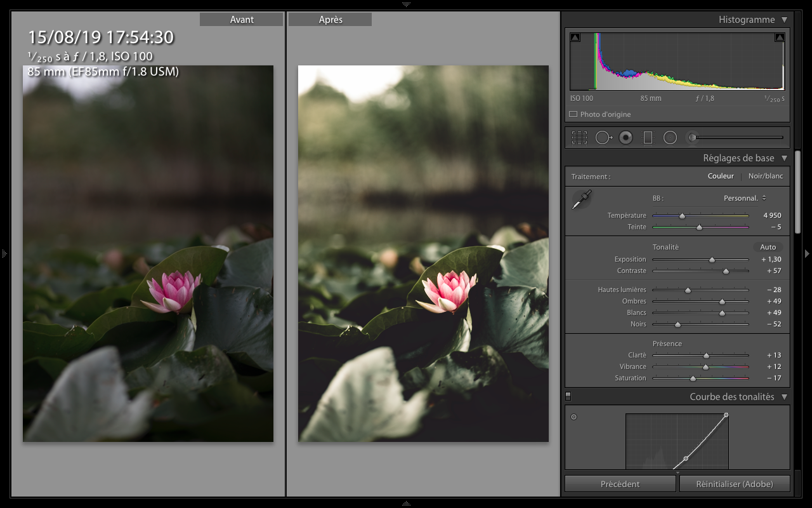This screenshot has height=508, width=812.
Task: Pick the Radial Filter tool
Action: [670, 137]
